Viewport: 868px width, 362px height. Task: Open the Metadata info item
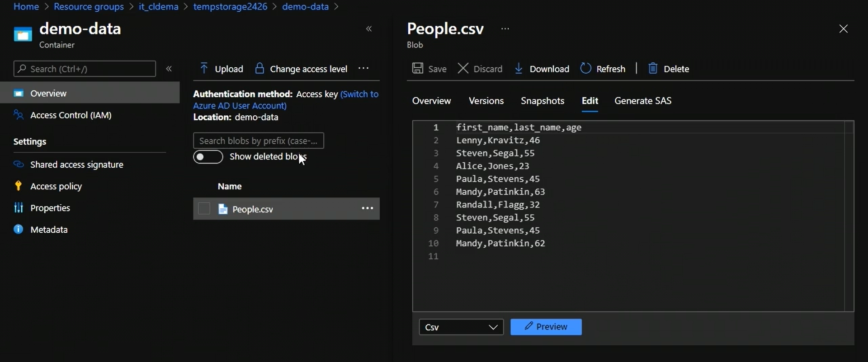[x=18, y=230]
